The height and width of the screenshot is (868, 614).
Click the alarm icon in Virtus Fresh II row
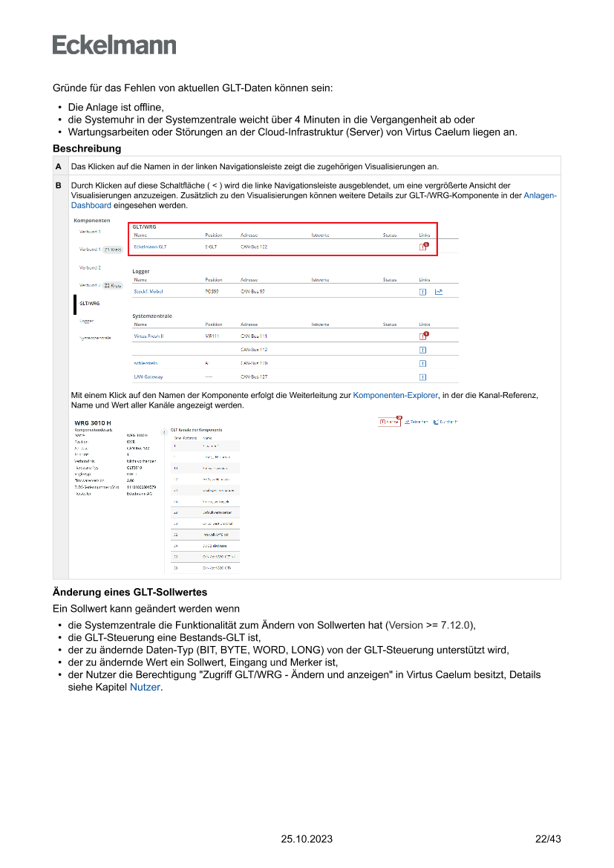click(x=423, y=336)
